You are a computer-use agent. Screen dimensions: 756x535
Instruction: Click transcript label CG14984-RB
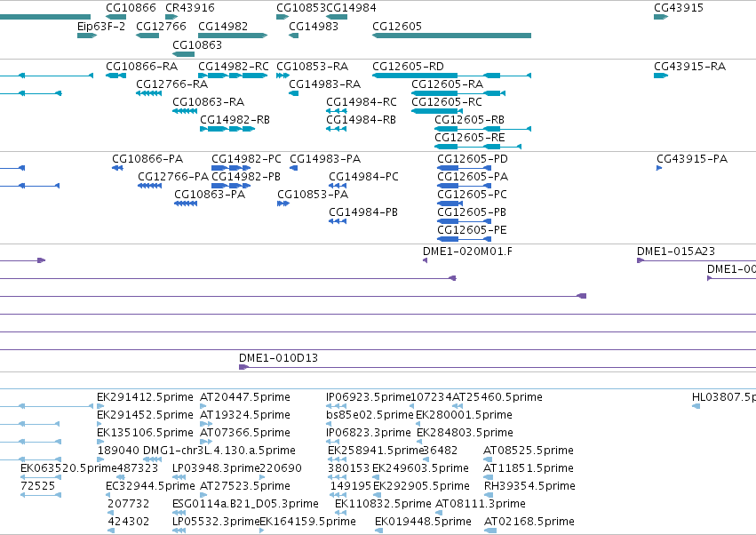pos(361,120)
